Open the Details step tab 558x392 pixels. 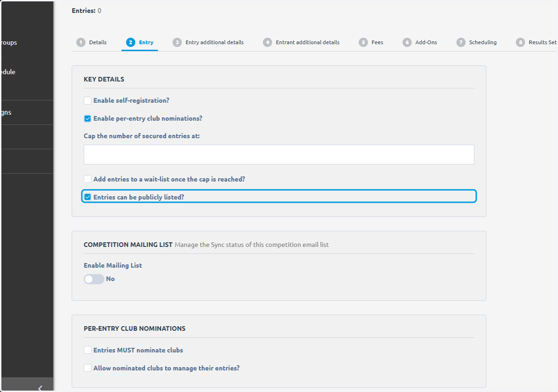92,42
